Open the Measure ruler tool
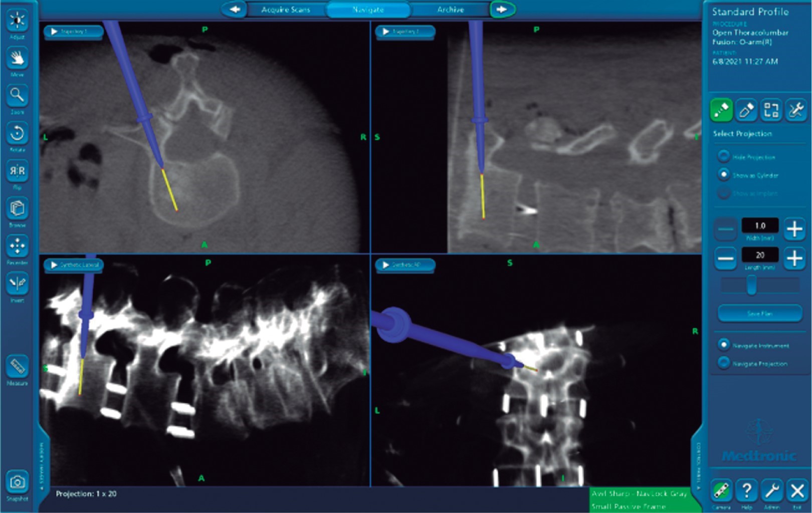Screen dimensions: 812x513 click(17, 366)
